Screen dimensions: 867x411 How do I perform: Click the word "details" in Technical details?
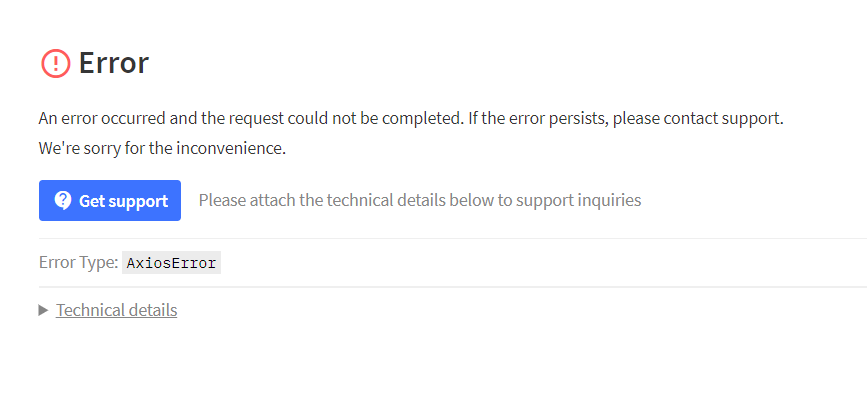(153, 310)
